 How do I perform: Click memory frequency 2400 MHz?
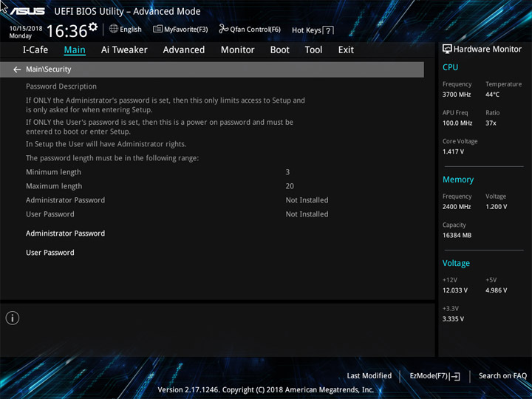pyautogui.click(x=457, y=207)
